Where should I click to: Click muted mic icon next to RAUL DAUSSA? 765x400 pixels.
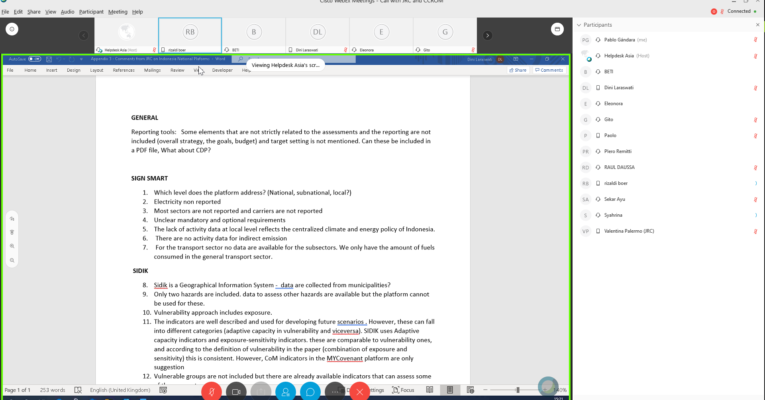pos(755,166)
